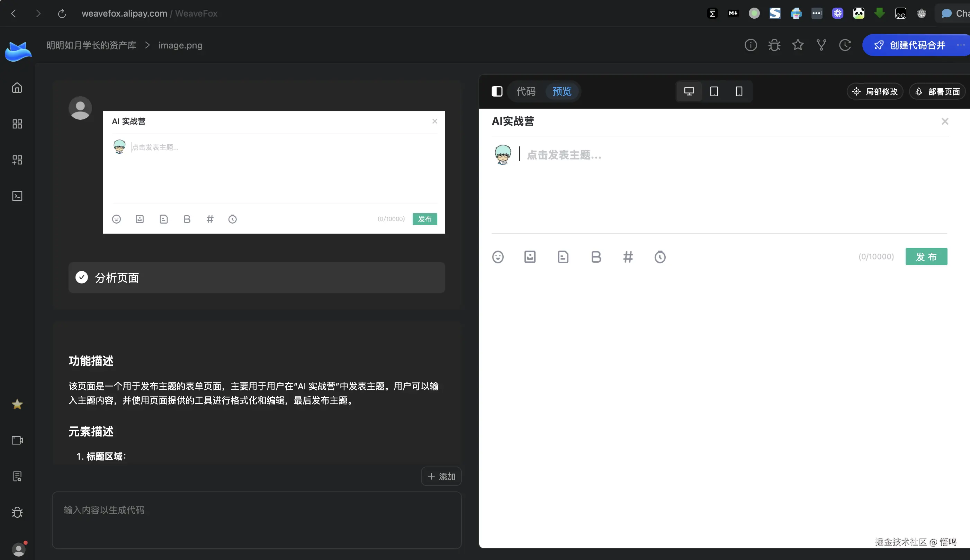Switch to the 代码 tab
This screenshot has height=560, width=970.
[525, 91]
